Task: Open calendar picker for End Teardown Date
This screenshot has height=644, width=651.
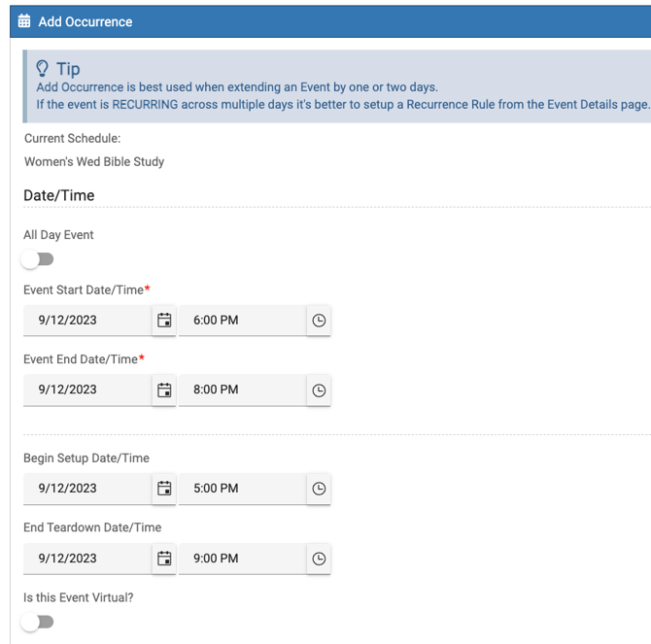Action: click(164, 559)
